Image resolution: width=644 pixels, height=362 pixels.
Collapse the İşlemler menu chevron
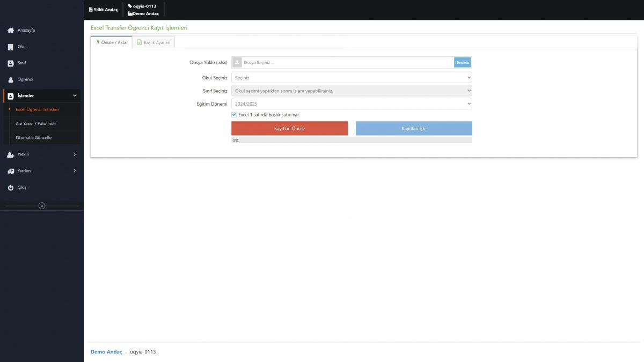[75, 96]
